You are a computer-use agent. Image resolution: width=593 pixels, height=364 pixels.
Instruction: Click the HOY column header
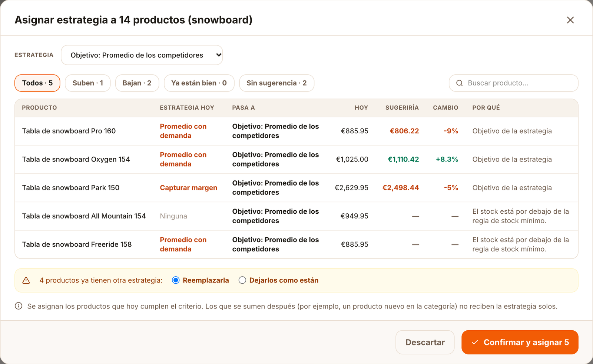361,108
